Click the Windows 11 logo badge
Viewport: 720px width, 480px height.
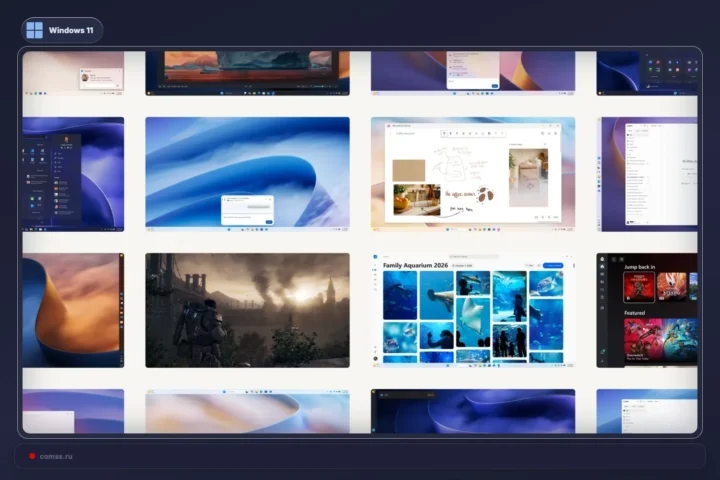pos(62,30)
